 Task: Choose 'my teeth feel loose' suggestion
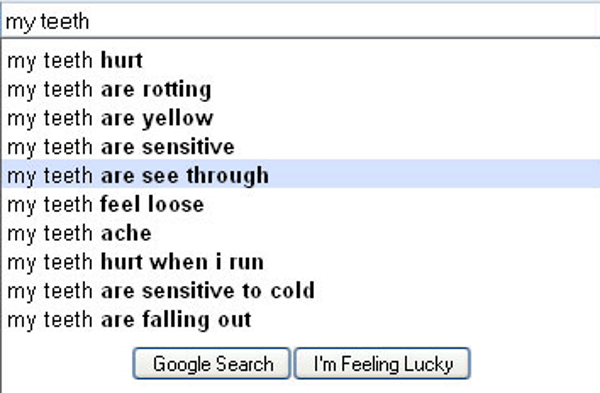coord(301,204)
